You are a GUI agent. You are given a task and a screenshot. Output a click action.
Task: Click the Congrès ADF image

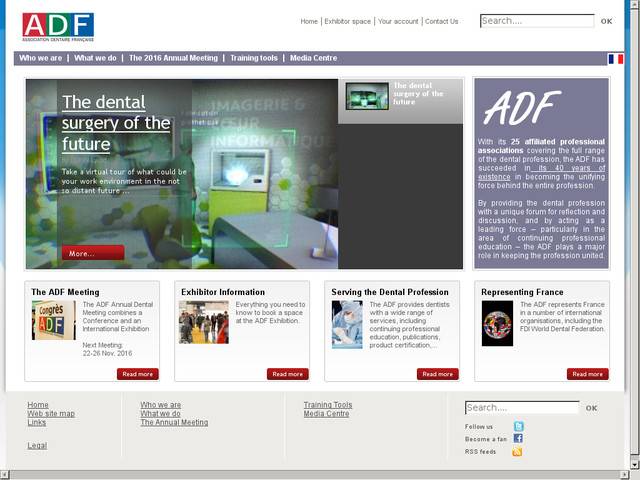53,320
